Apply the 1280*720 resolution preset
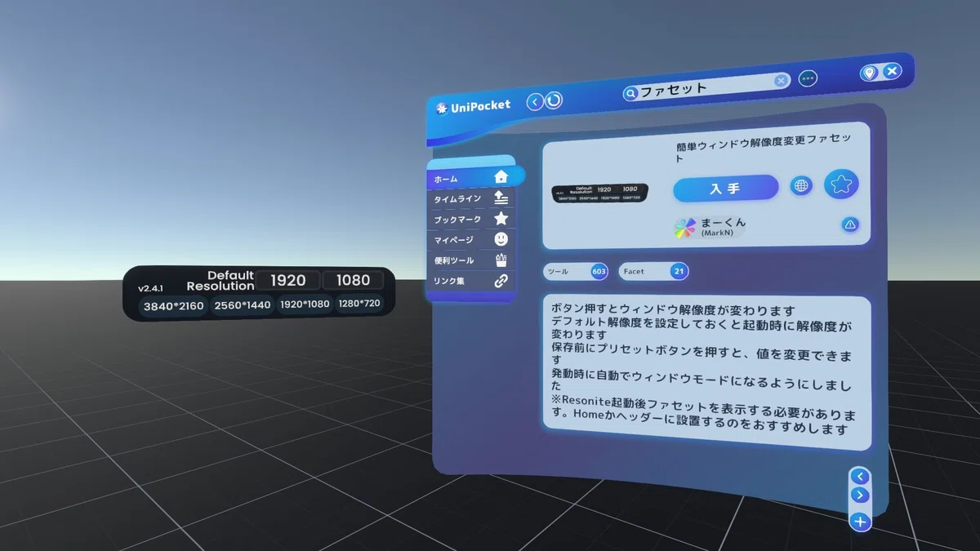 359,304
